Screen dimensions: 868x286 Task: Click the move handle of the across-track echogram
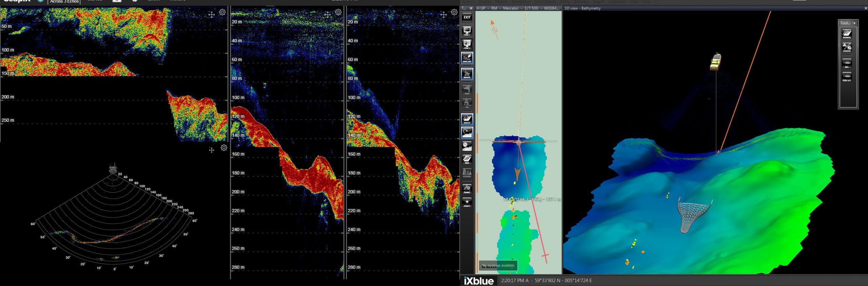[211, 14]
